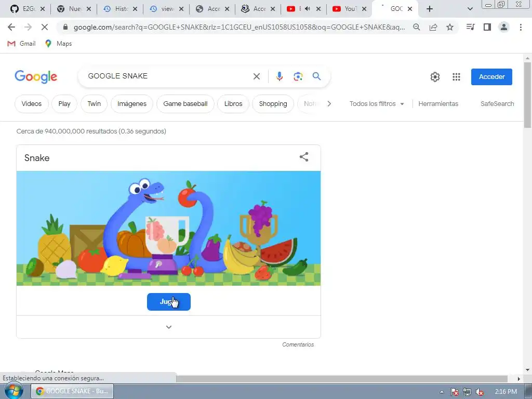This screenshot has height=399, width=532.
Task: Open SafeSearch settings
Action: tap(497, 104)
